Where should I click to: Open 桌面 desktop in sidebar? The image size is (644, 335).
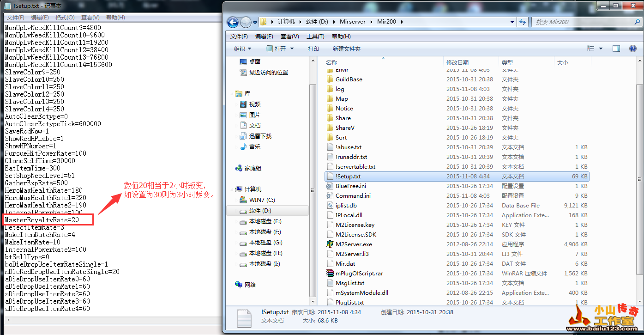click(x=250, y=61)
